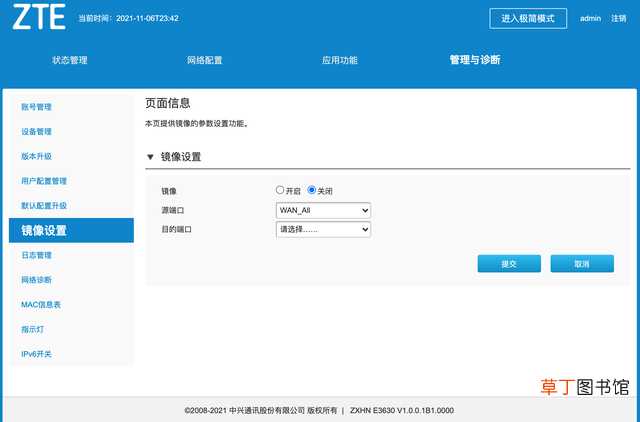Open 设备管理 in the sidebar
The height and width of the screenshot is (422, 640).
click(36, 132)
